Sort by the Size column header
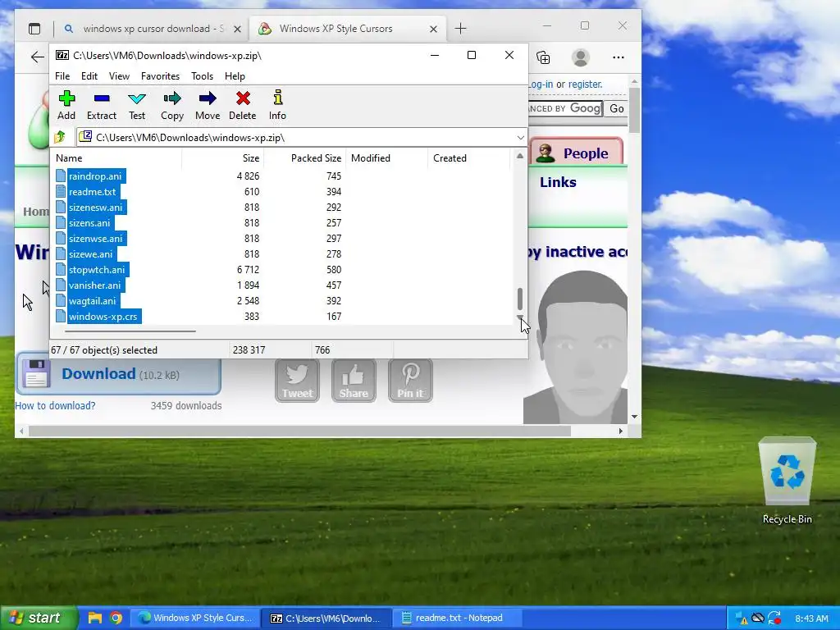The width and height of the screenshot is (840, 630). tap(223, 158)
